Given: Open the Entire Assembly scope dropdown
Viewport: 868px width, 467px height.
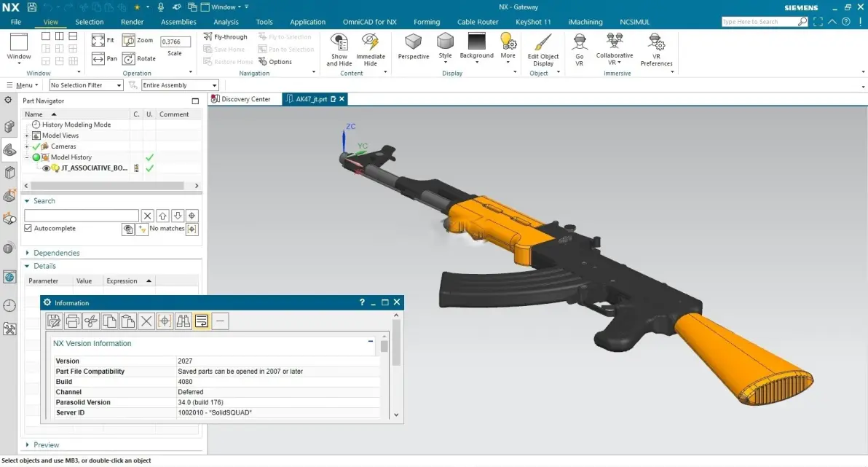Looking at the screenshot, I should coord(180,85).
